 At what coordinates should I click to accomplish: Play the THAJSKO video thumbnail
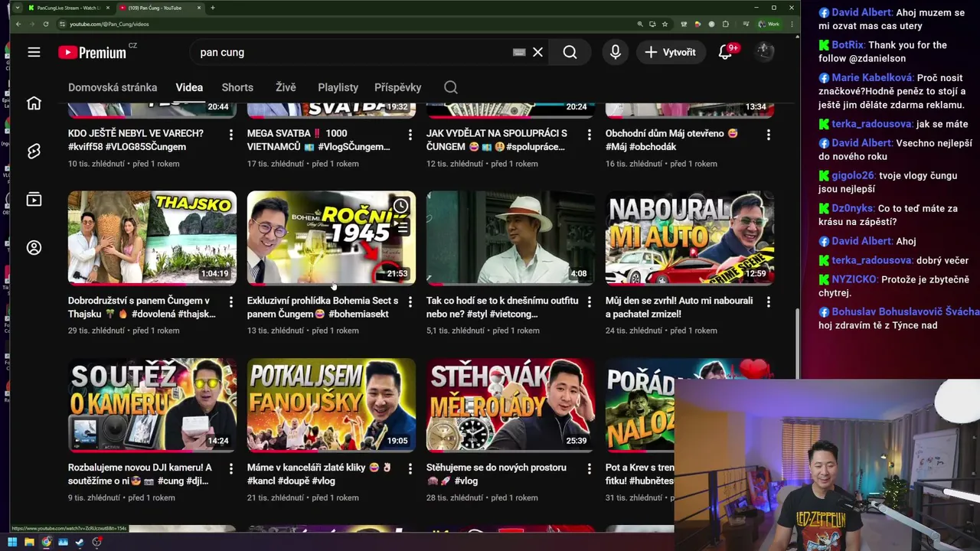point(152,237)
